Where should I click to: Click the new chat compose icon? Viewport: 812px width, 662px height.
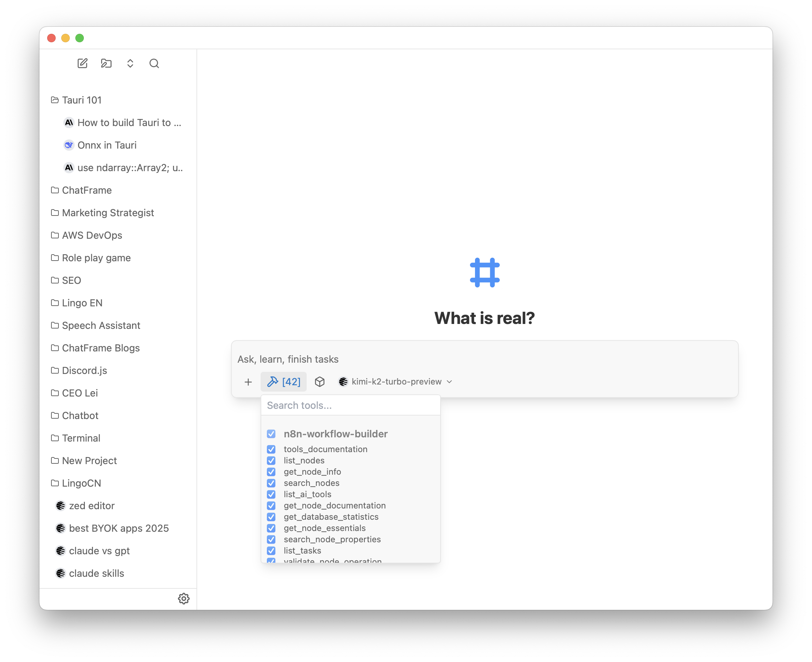[82, 63]
